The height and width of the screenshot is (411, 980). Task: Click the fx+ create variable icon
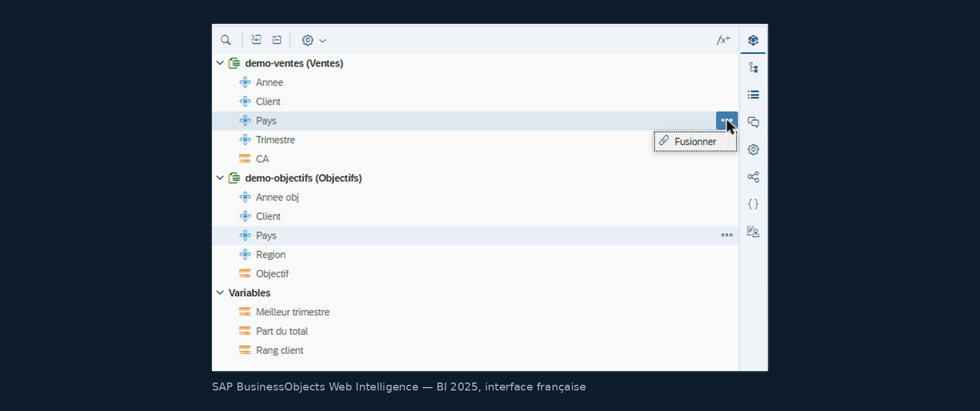pos(724,40)
